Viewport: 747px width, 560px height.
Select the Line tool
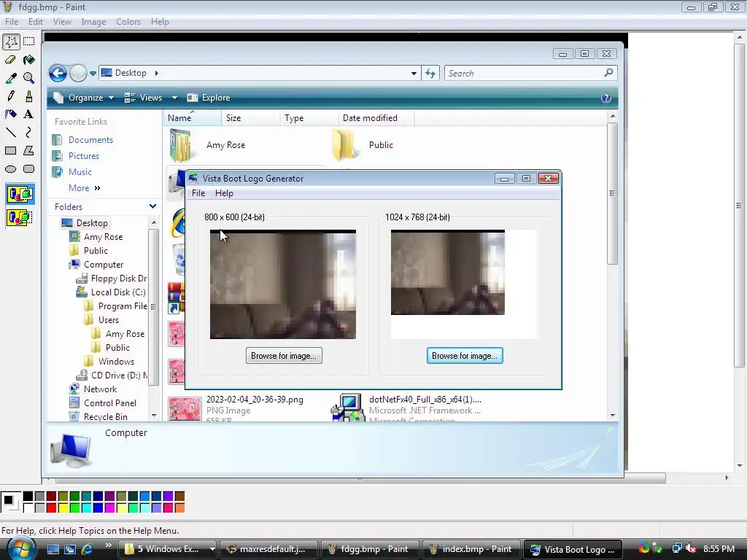tap(11, 132)
